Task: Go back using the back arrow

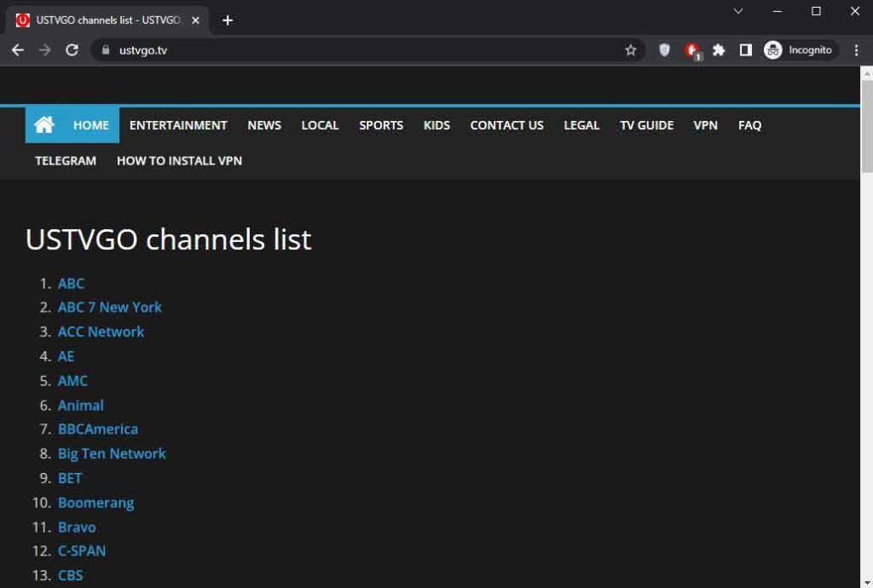Action: click(x=17, y=49)
